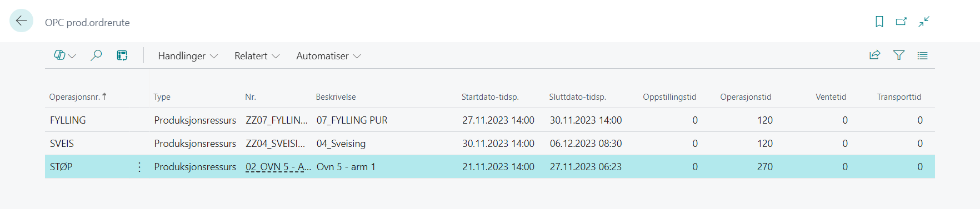Expand the Relatert menu
Viewport: 980px width, 209px height.
point(257,56)
